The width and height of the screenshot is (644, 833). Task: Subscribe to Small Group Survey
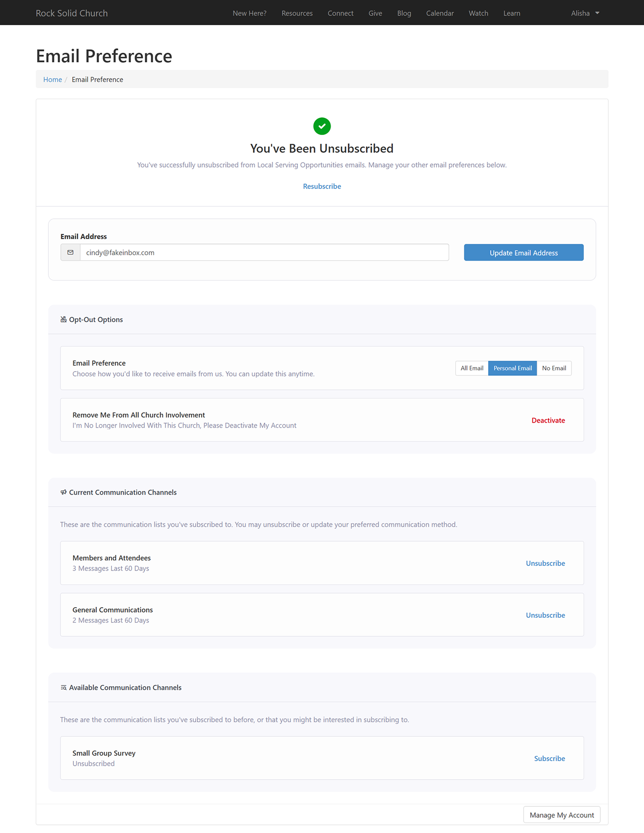coord(549,759)
